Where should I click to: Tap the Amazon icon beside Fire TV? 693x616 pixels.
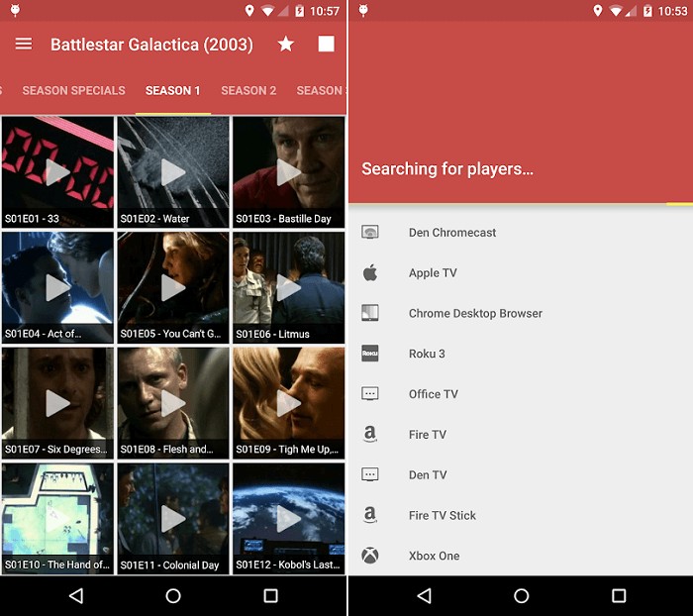click(x=370, y=434)
